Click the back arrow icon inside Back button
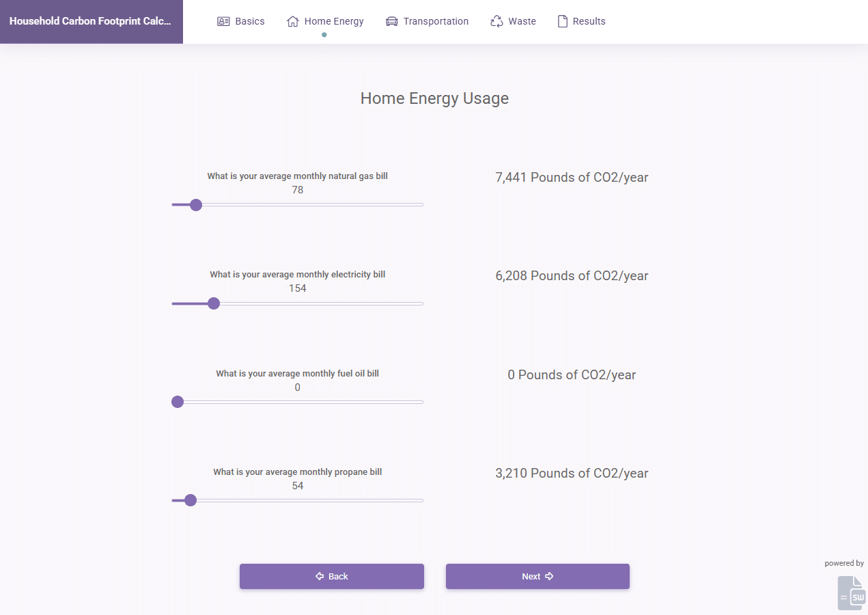This screenshot has width=868, height=615. pyautogui.click(x=318, y=576)
